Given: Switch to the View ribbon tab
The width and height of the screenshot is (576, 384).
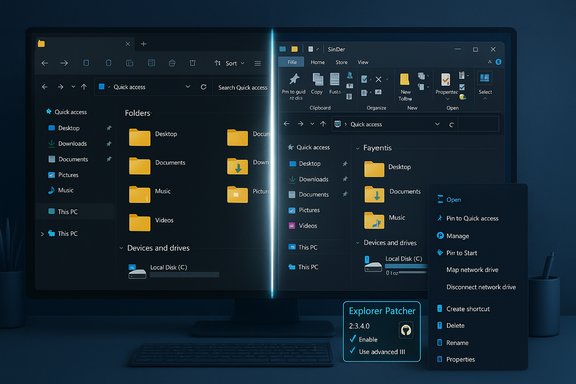Looking at the screenshot, I should coord(363,62).
